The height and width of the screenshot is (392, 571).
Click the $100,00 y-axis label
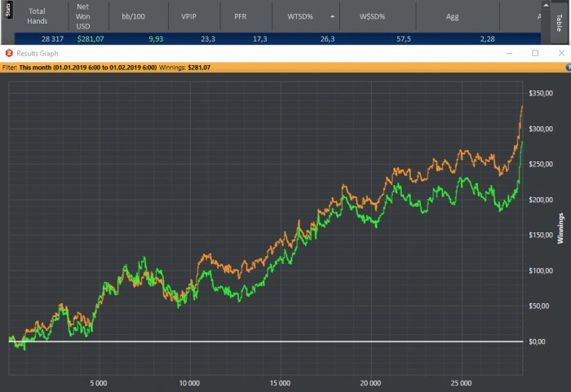541,271
